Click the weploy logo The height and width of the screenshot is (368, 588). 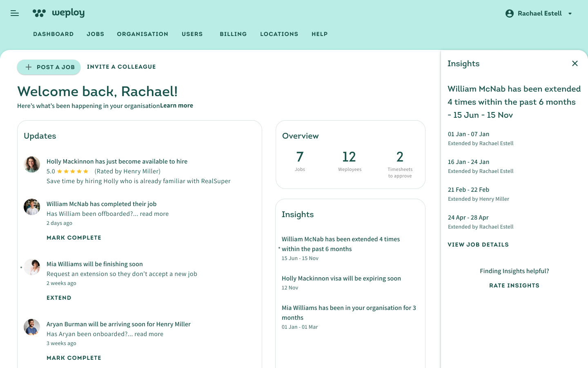coord(58,13)
